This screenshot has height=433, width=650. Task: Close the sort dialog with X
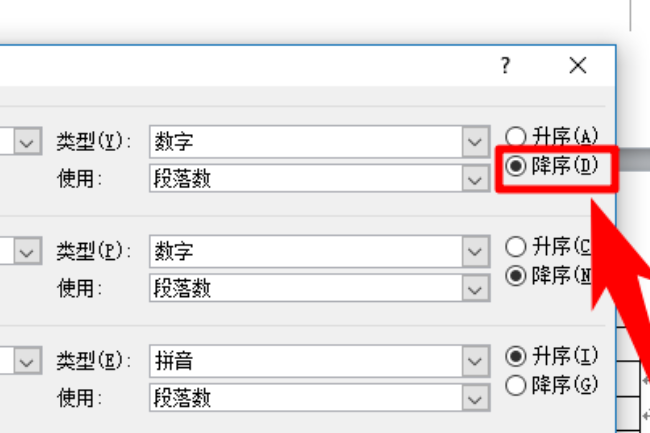pos(577,66)
